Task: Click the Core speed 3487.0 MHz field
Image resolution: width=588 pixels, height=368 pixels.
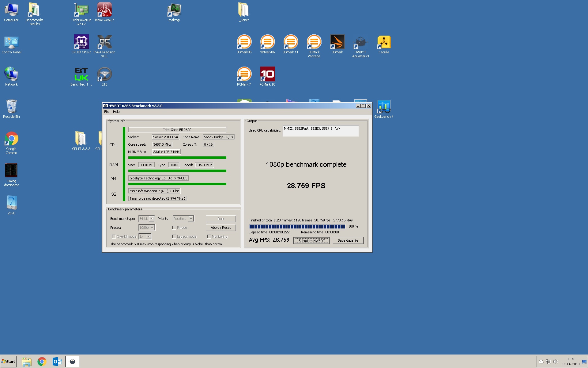Action: click(x=162, y=144)
